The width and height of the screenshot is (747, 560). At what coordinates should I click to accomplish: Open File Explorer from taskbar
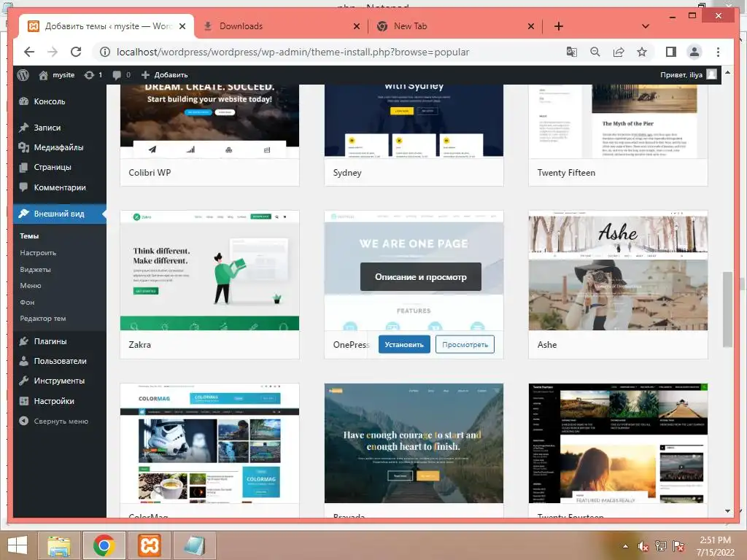(x=58, y=545)
